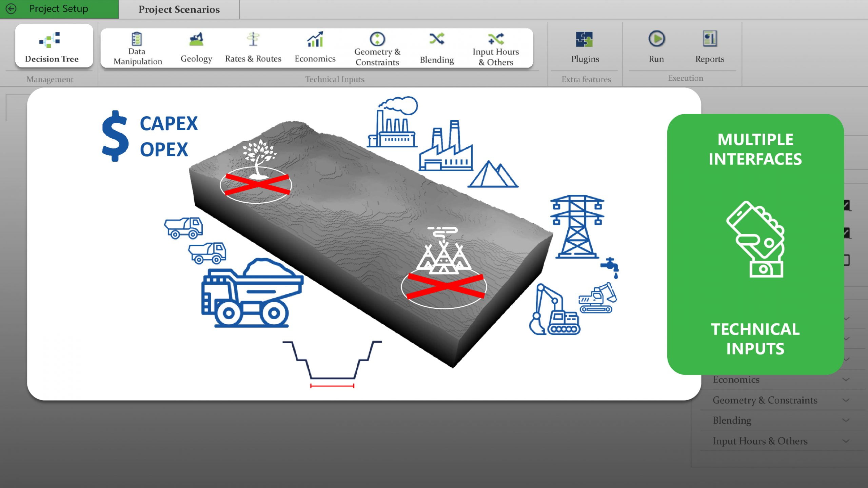Switch to the Project Scenarios tab

pyautogui.click(x=179, y=9)
